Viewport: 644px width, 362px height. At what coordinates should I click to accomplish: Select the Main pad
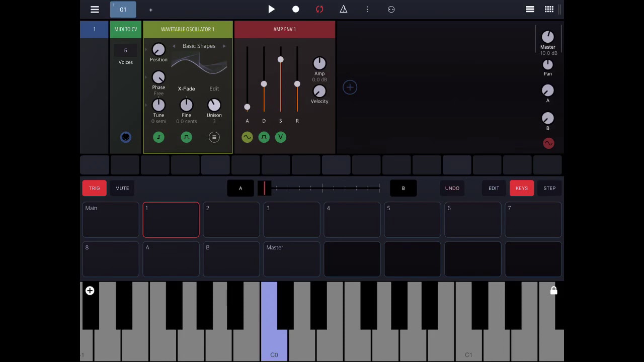(111, 220)
